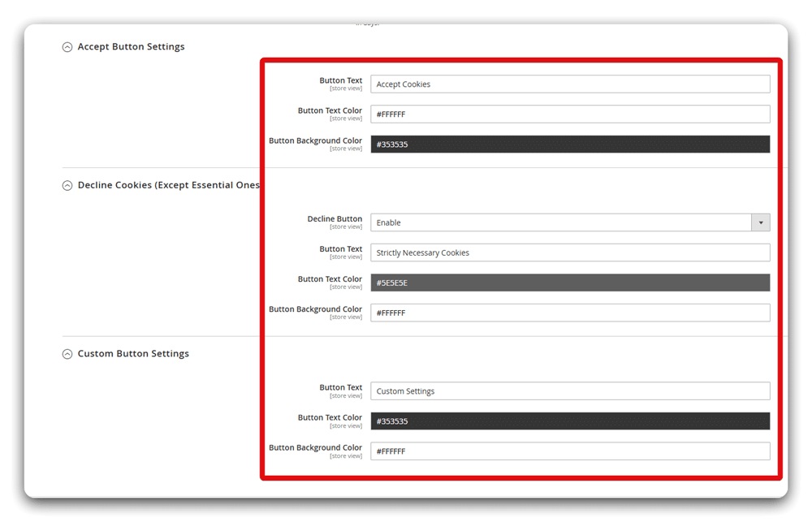812x522 pixels.
Task: Toggle the Custom Button Settings chevron icon
Action: (x=67, y=354)
